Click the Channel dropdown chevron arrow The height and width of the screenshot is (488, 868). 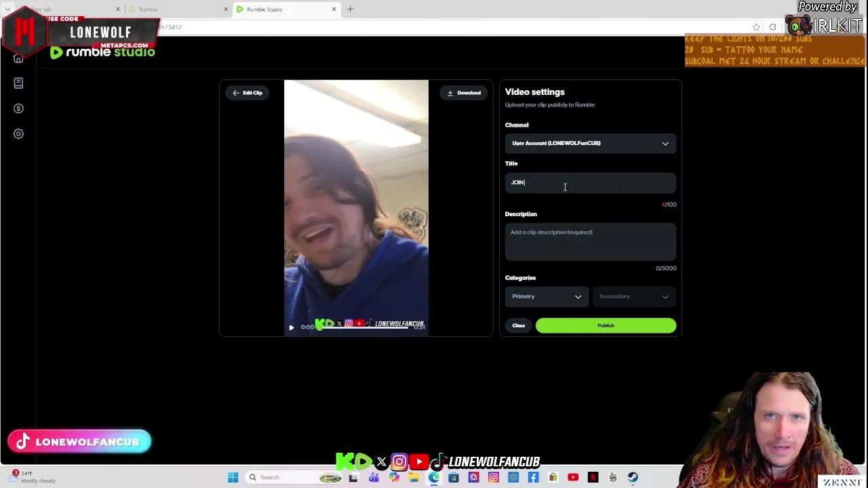click(665, 144)
